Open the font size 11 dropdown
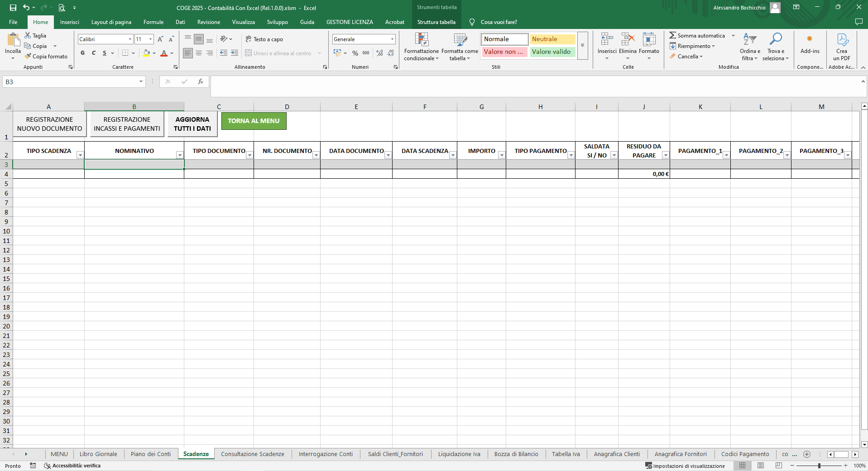The image size is (868, 471). tap(151, 39)
